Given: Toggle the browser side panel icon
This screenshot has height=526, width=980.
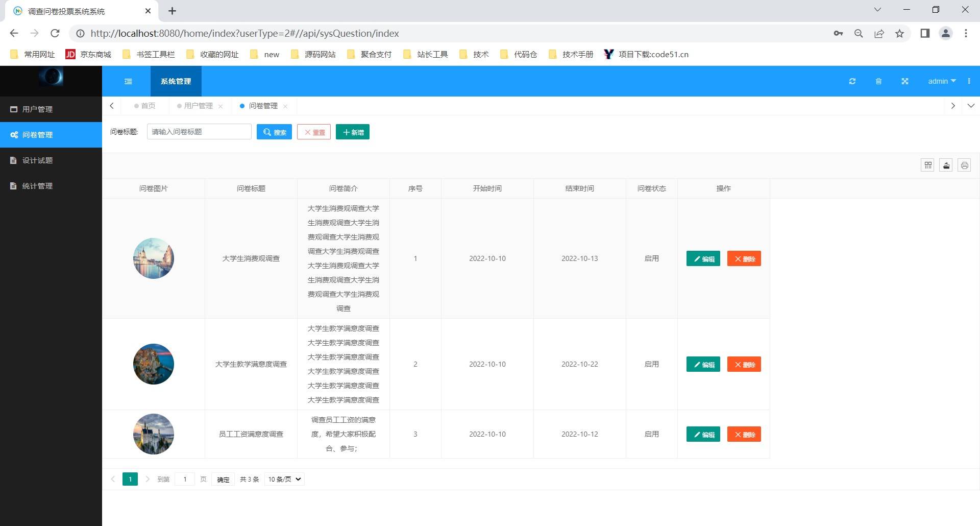Looking at the screenshot, I should click(925, 33).
